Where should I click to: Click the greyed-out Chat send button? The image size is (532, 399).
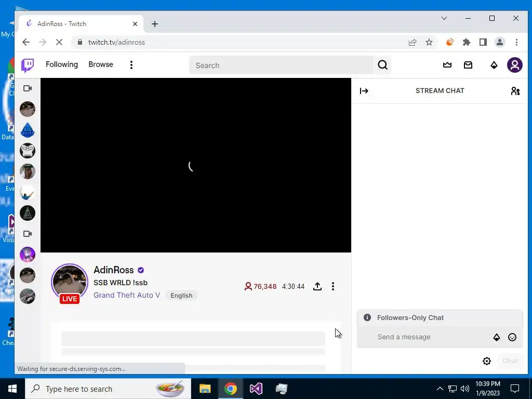click(510, 361)
